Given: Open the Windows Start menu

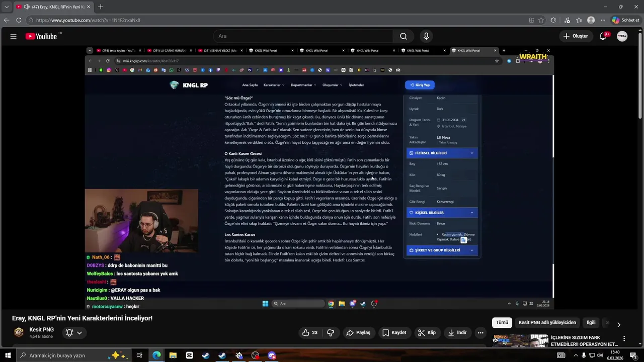Looking at the screenshot, I should coord(8,355).
